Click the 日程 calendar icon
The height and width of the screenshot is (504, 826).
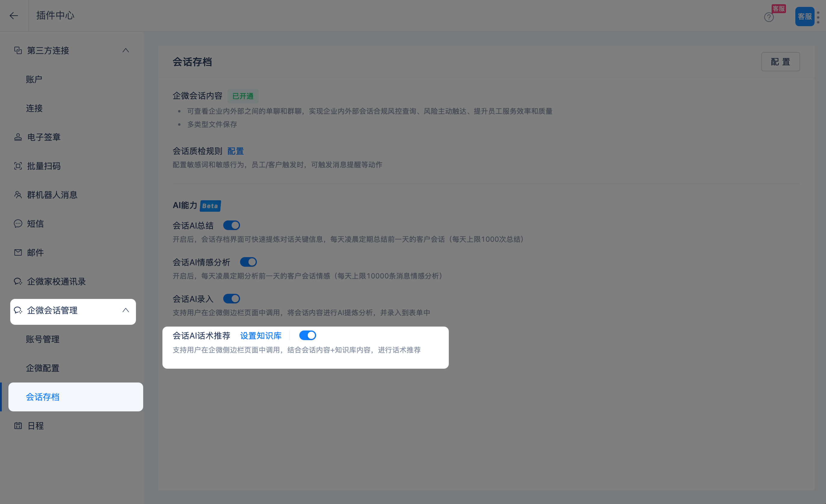[x=18, y=426]
